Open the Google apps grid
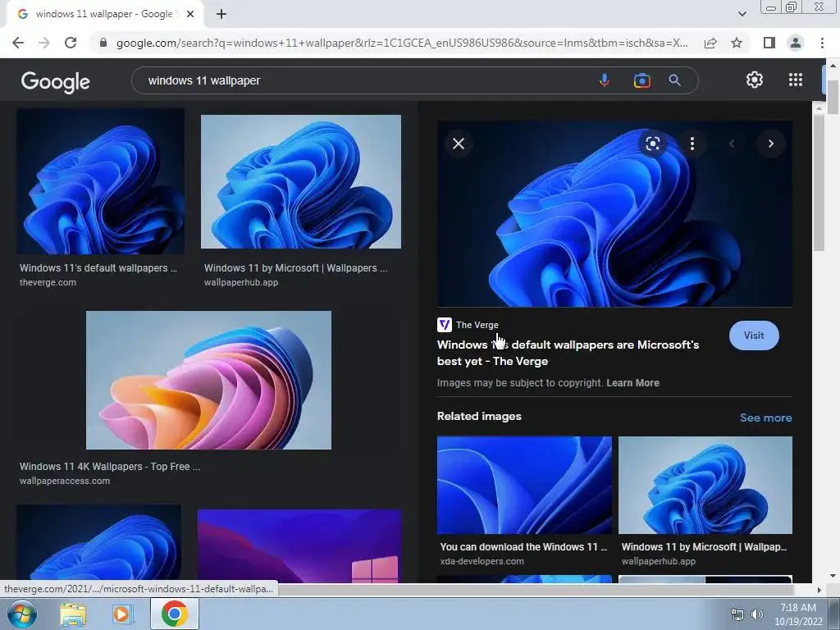The height and width of the screenshot is (630, 840). click(x=796, y=80)
